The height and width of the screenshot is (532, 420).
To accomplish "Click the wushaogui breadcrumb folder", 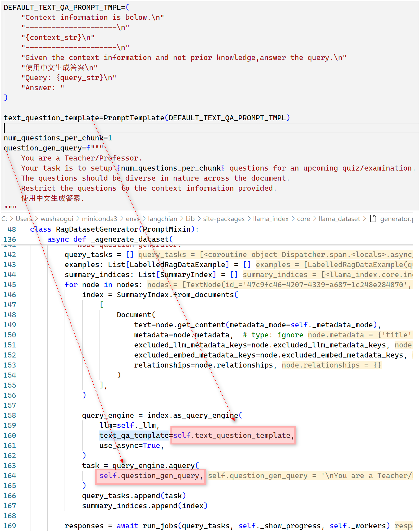I will [57, 219].
